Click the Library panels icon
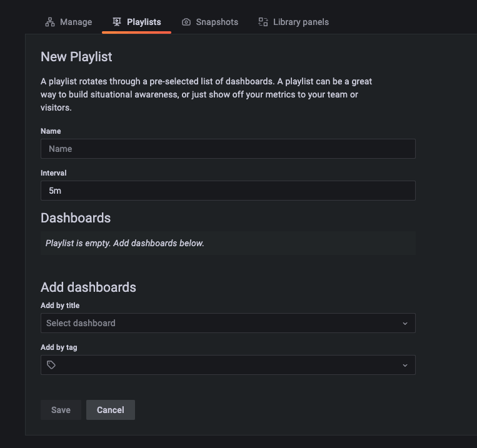 coord(263,22)
